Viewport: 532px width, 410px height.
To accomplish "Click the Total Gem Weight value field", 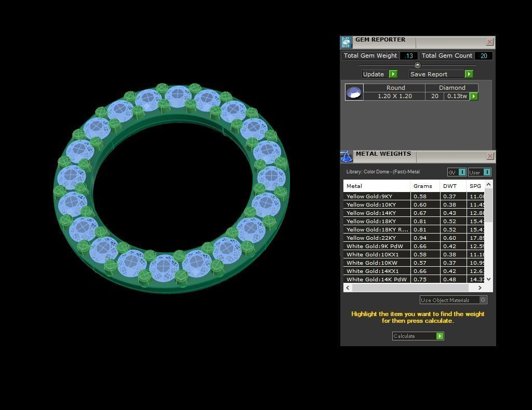I will (x=408, y=56).
